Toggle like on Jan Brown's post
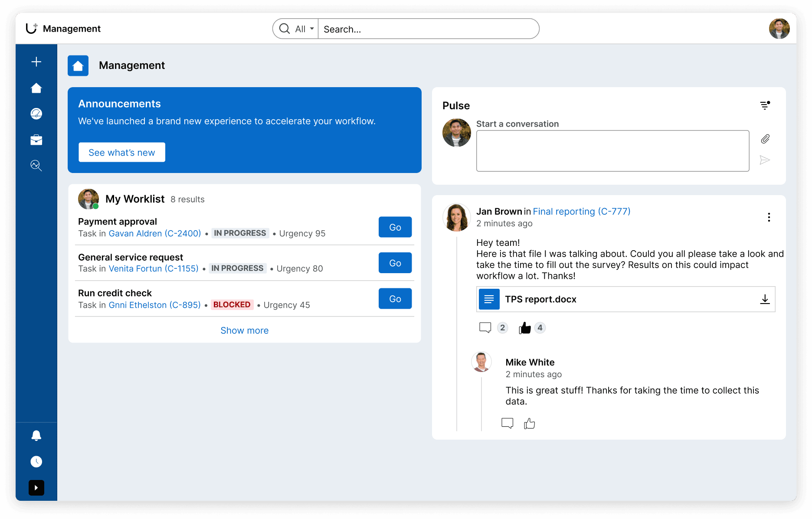 pos(525,328)
